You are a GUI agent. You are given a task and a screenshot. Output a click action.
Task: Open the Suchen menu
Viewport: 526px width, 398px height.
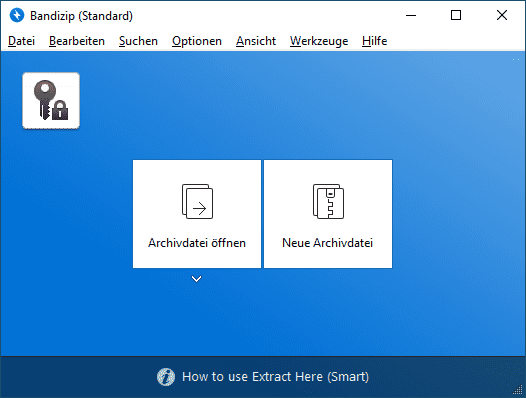click(138, 41)
